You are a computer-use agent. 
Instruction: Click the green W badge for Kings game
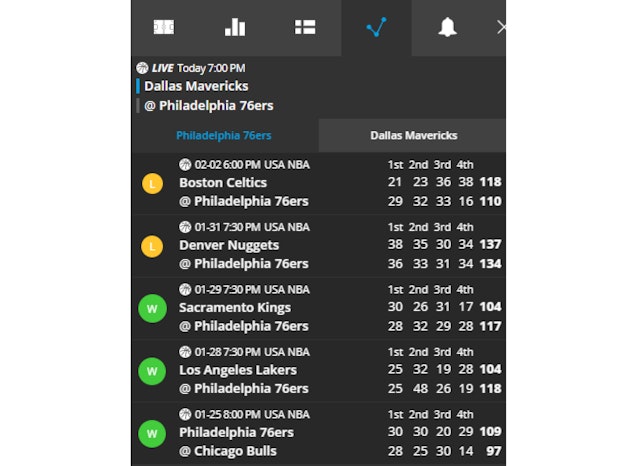[152, 308]
